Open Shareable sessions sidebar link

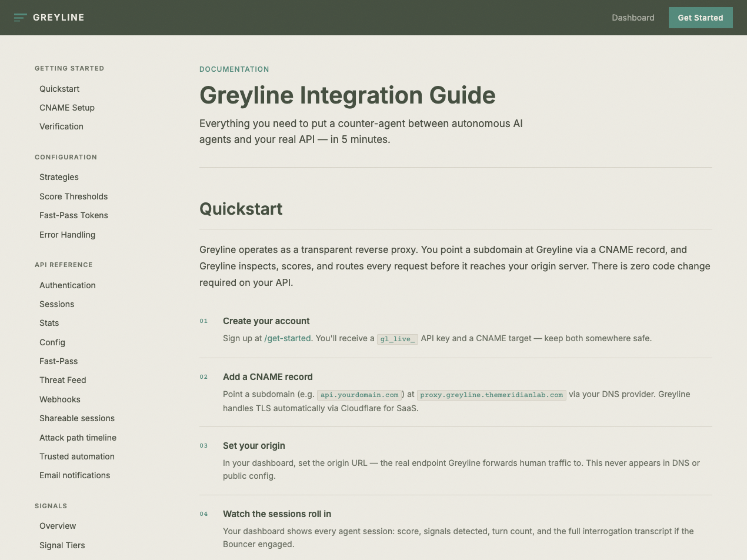[x=77, y=418]
